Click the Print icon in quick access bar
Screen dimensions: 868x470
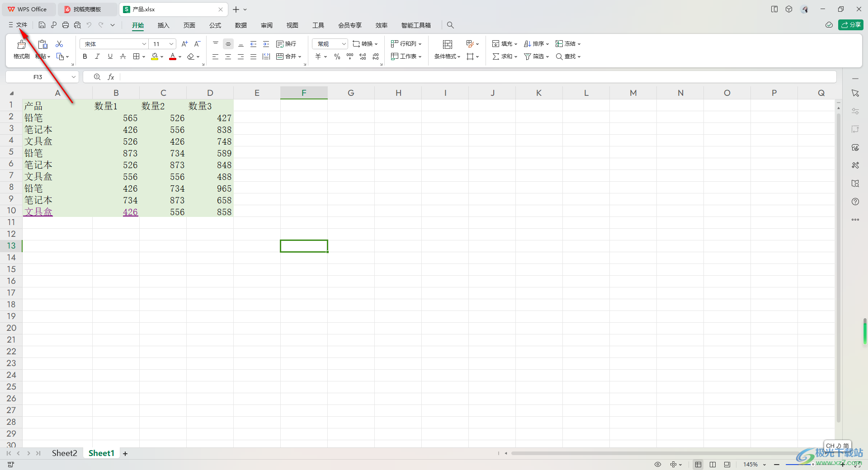(x=66, y=25)
